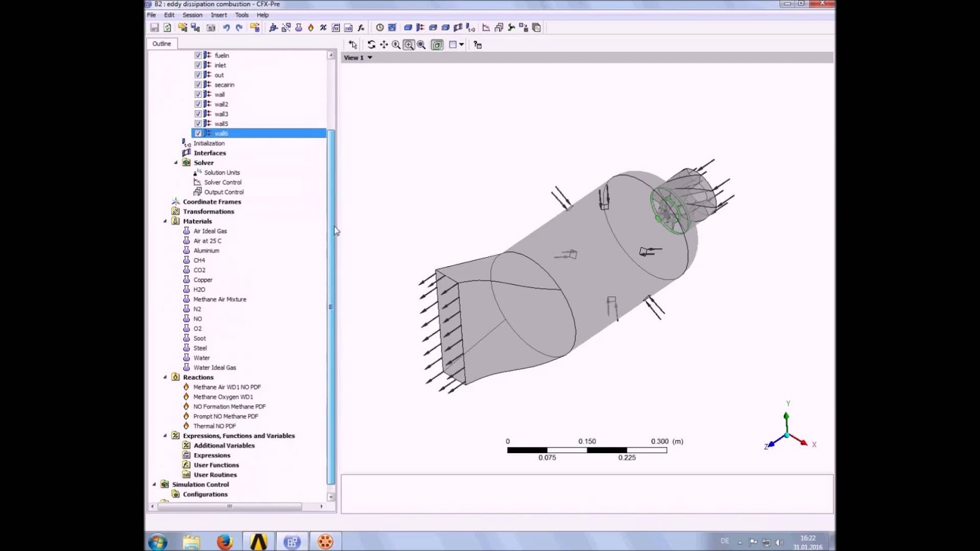Click the outline vertical scrollbar thumb
This screenshot has width=980, height=551.
(x=331, y=306)
